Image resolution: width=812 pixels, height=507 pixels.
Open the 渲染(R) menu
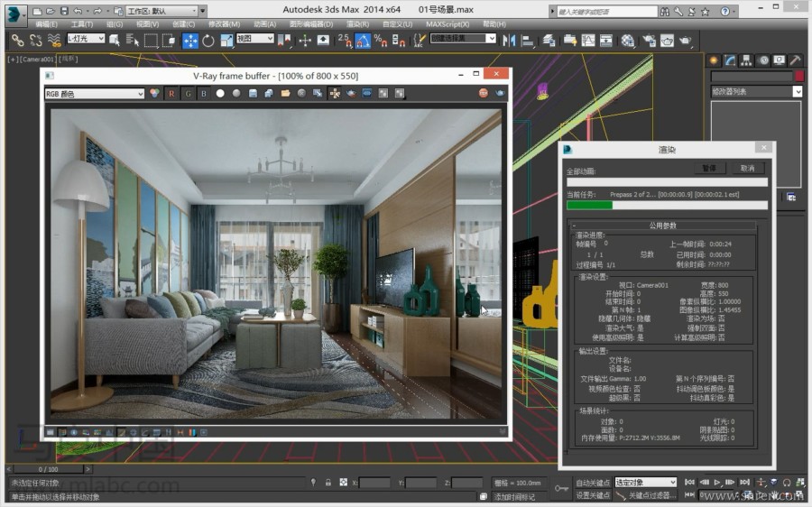click(x=357, y=24)
